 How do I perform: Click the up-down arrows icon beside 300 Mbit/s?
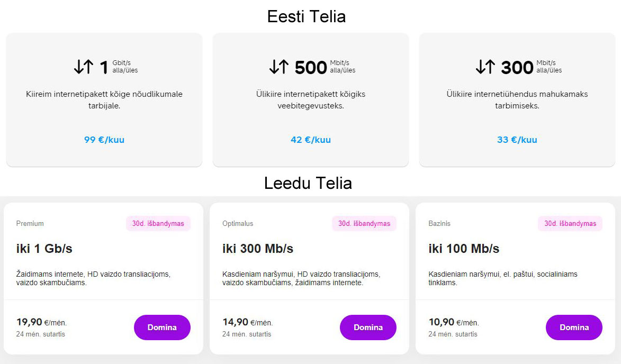click(485, 67)
